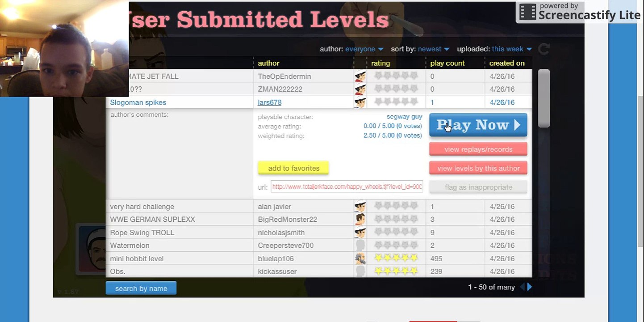Select the very hard challenge level
This screenshot has height=322, width=644.
coord(319,206)
